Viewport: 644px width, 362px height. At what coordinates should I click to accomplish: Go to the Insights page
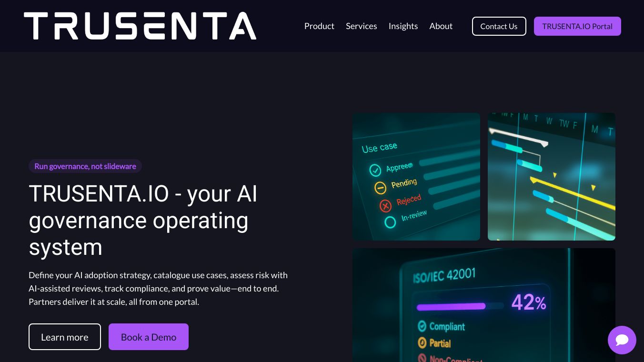[403, 26]
